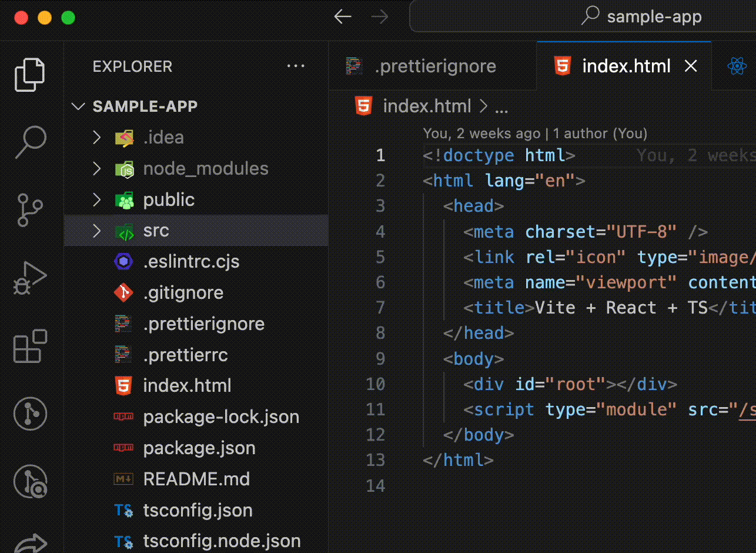Open the Git graph circle icon in activity bar

pyautogui.click(x=29, y=414)
